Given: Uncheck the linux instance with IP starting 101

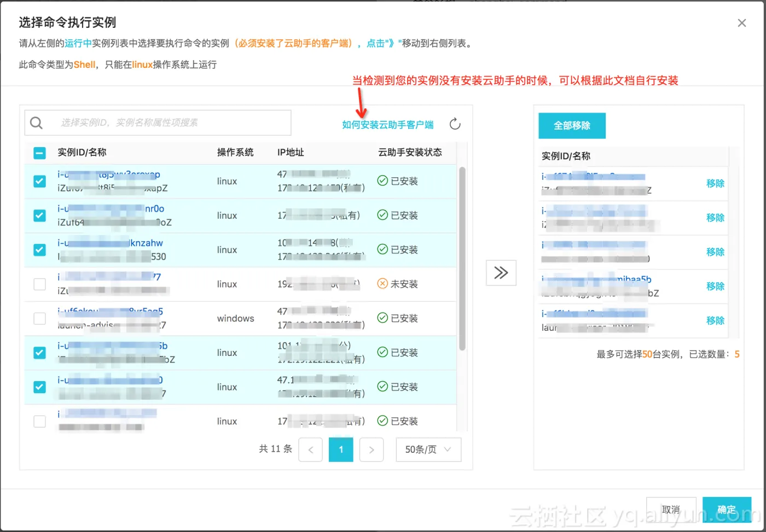Looking at the screenshot, I should tap(40, 353).
